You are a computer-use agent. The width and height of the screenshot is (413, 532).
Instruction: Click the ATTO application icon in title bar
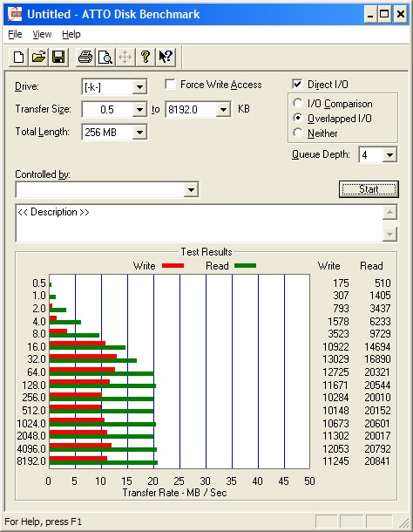pos(15,14)
